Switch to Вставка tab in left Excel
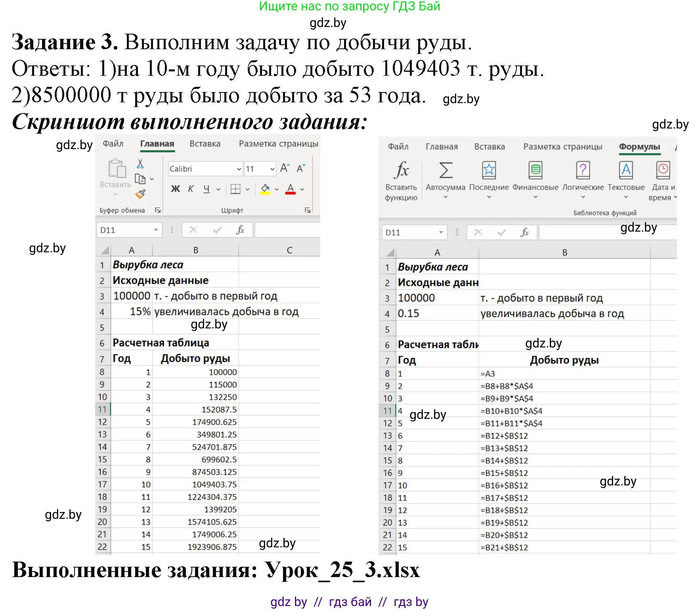 (205, 144)
